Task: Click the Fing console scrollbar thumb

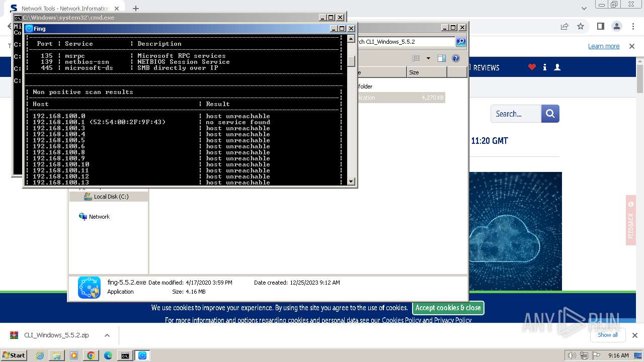Action: tap(351, 61)
